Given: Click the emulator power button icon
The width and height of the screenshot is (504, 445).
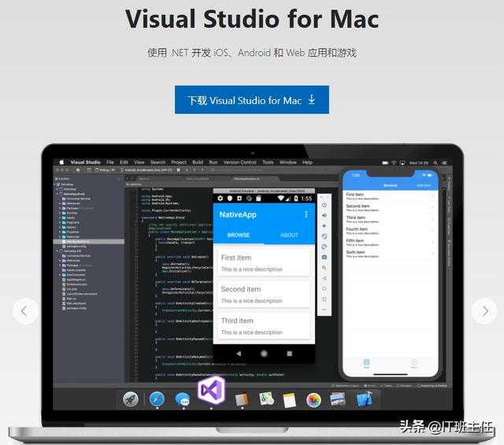Looking at the screenshot, I should (324, 205).
